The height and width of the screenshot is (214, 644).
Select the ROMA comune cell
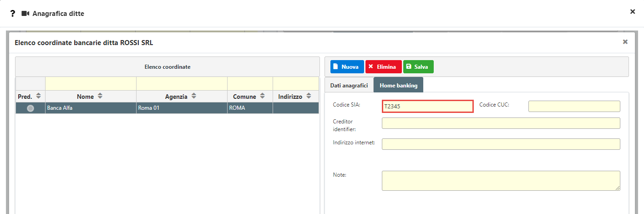[x=250, y=108]
